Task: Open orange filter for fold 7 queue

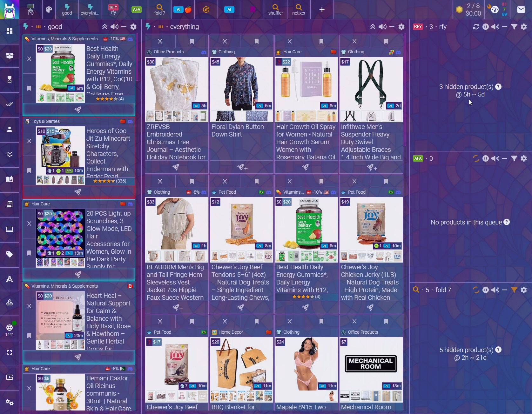Action: 514,290
